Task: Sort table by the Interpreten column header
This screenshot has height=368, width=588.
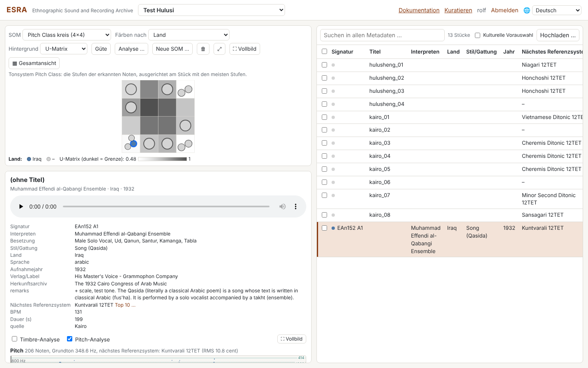Action: click(x=425, y=52)
